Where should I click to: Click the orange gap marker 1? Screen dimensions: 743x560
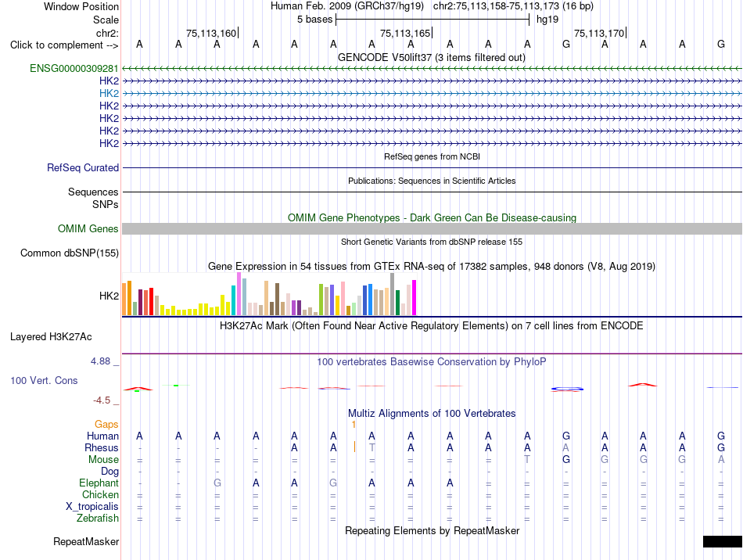point(354,425)
